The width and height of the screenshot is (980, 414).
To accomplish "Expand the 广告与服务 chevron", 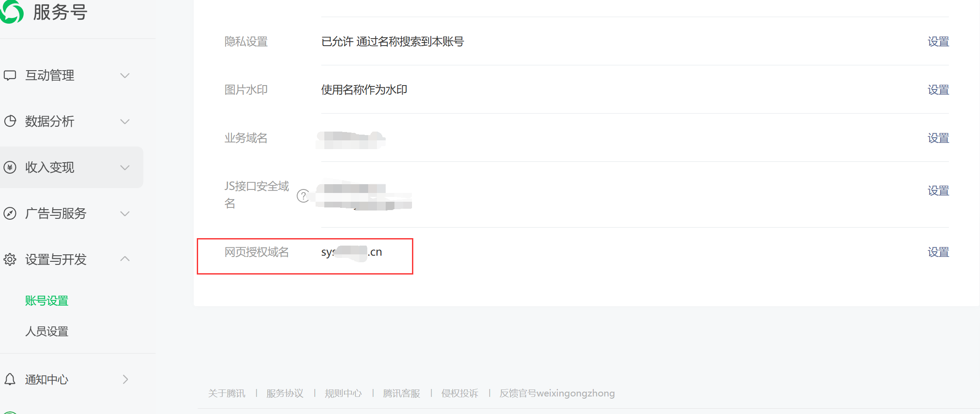I will point(125,214).
